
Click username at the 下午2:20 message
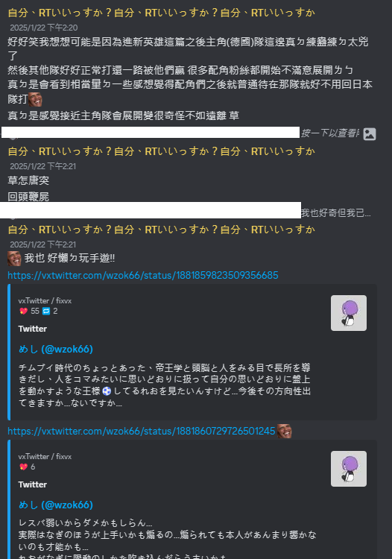point(162,13)
